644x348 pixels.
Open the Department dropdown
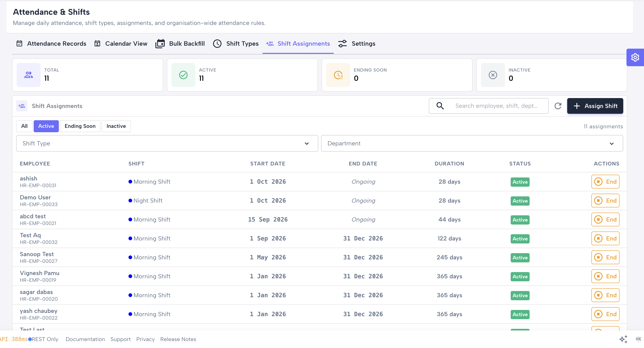coord(472,143)
